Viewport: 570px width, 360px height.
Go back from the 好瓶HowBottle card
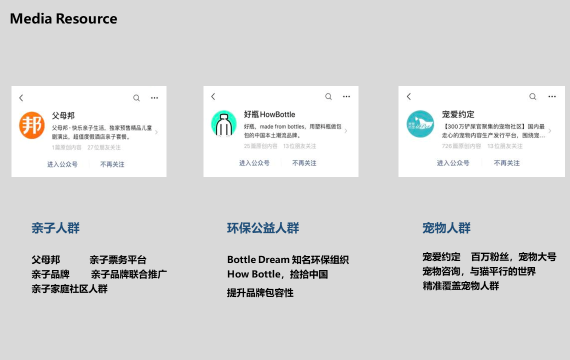click(x=213, y=96)
